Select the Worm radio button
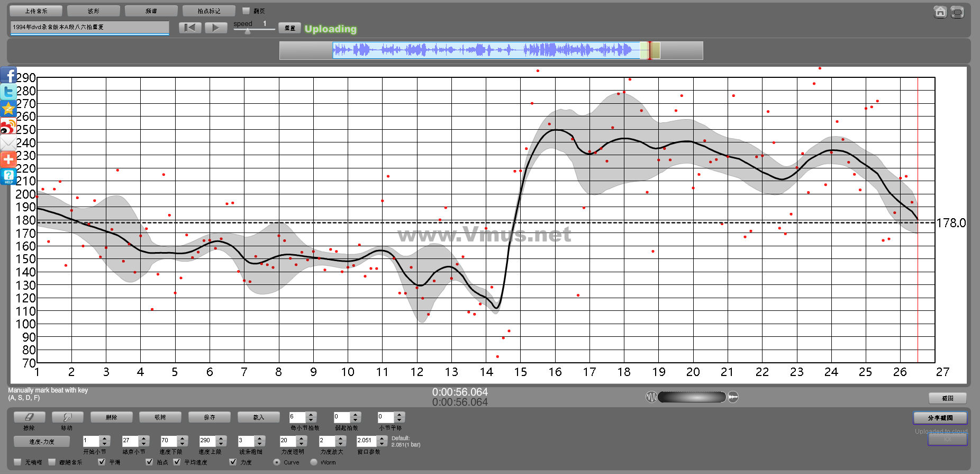This screenshot has width=980, height=474. point(314,462)
